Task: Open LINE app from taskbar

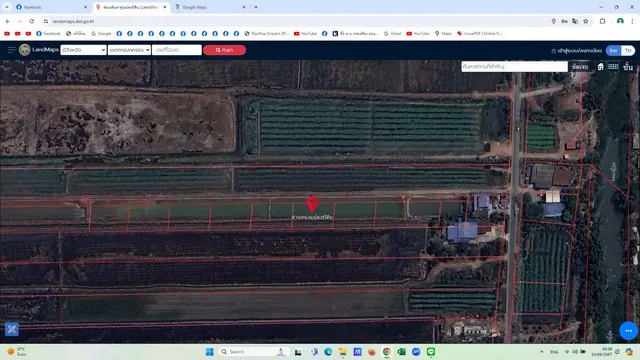Action: click(x=431, y=352)
